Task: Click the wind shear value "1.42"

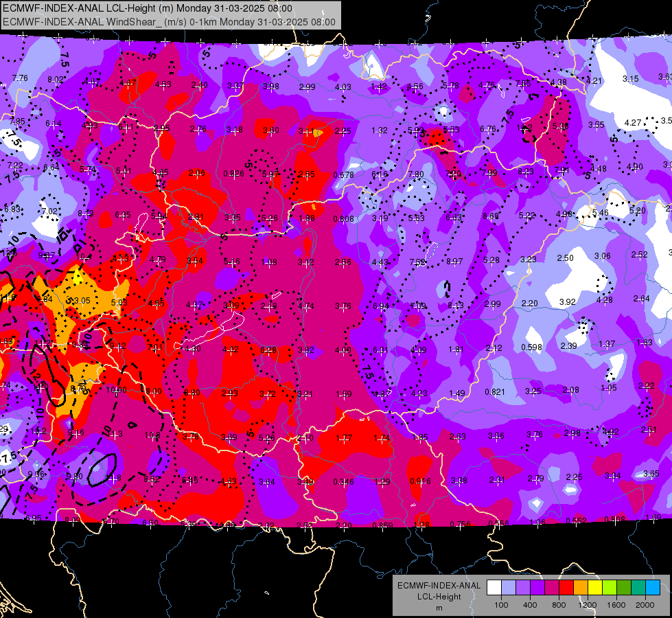Action: tap(379, 87)
